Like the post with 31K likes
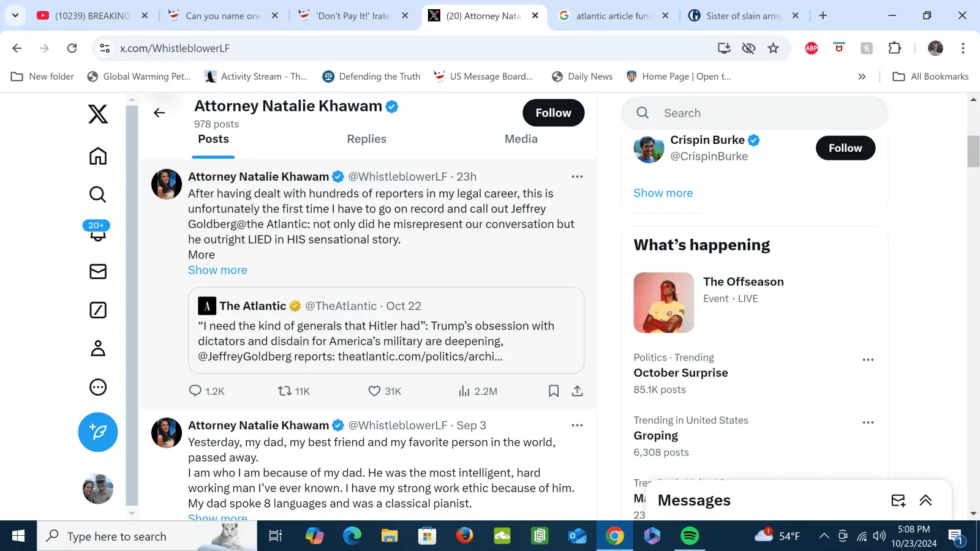980x551 pixels. pos(374,391)
